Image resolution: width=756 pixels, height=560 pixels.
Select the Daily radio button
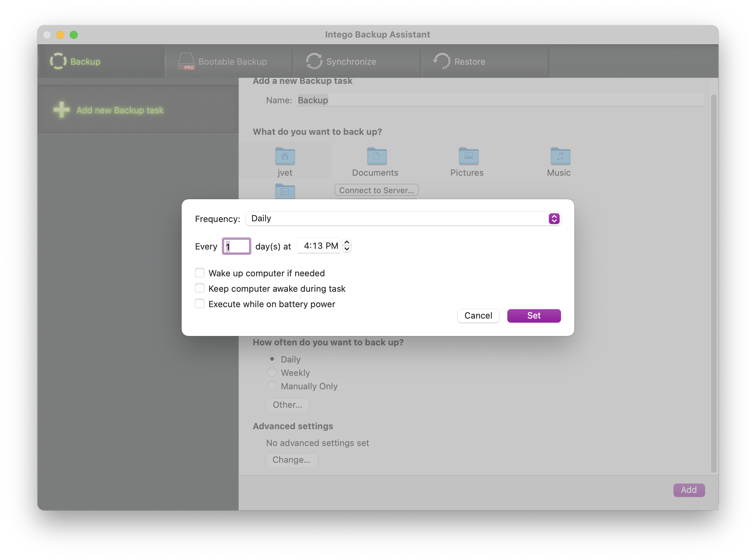tap(272, 359)
